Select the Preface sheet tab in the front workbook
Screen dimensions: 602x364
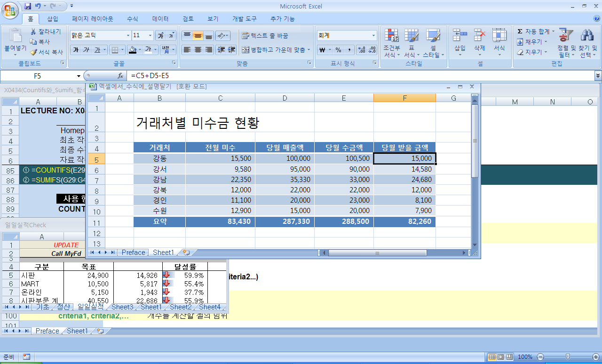coord(134,253)
